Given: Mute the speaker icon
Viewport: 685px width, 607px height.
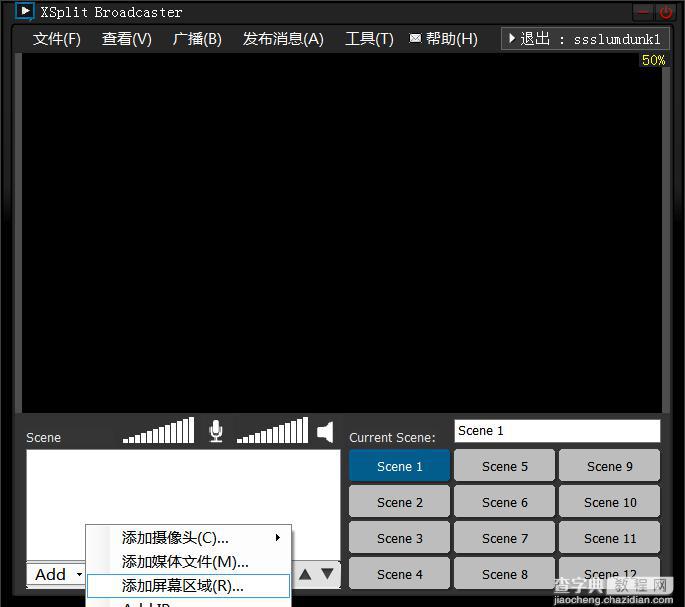Looking at the screenshot, I should click(x=325, y=432).
